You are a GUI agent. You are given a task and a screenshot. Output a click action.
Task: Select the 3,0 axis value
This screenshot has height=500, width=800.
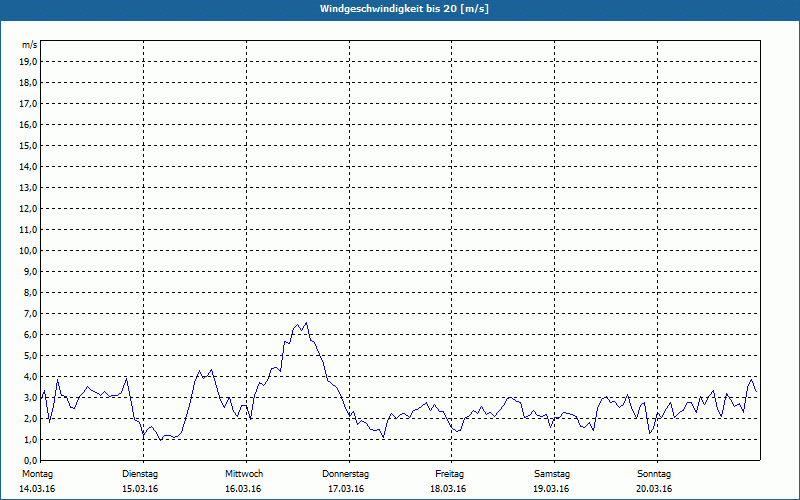[30, 397]
